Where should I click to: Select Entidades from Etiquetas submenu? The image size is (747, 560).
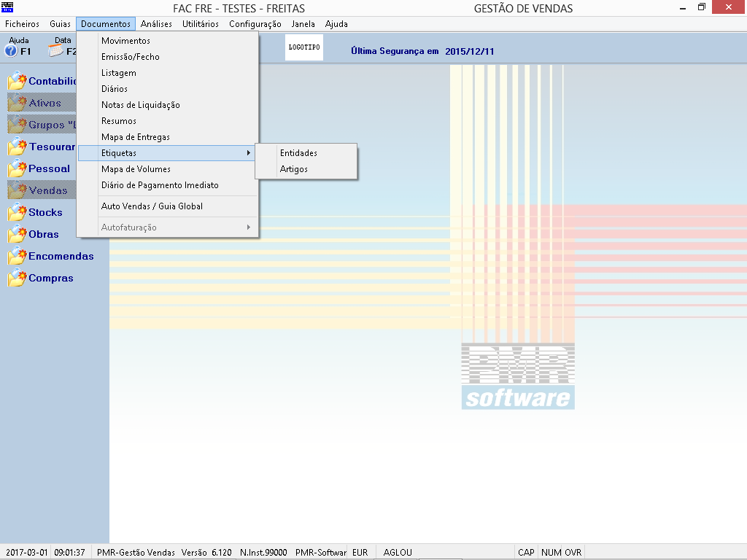(298, 153)
